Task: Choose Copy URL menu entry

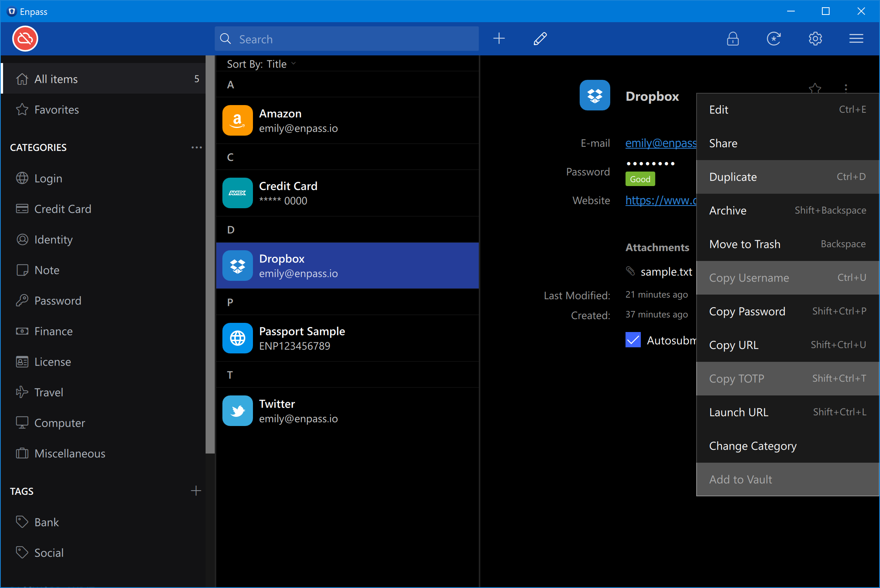Action: 788,345
